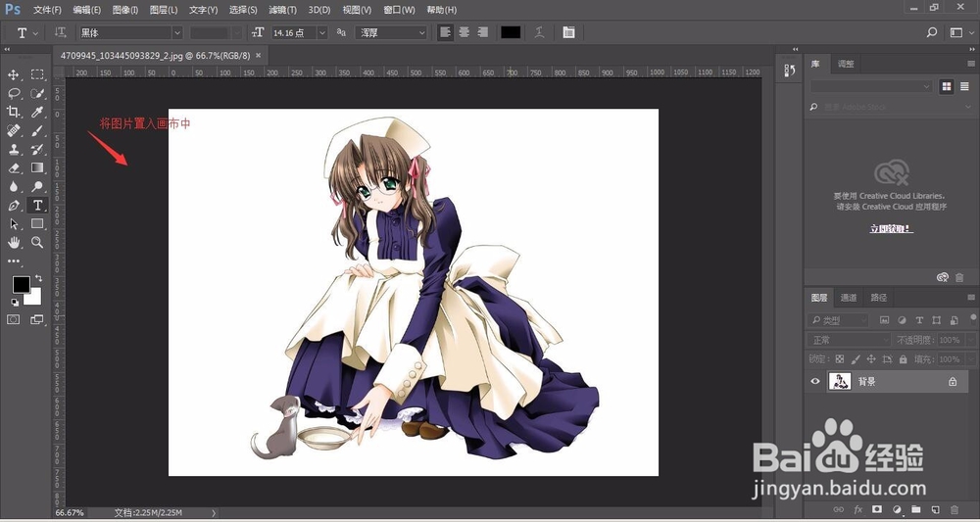Click the swap foreground/background colors arrow
Viewport: 980px width, 522px height.
pos(39,278)
